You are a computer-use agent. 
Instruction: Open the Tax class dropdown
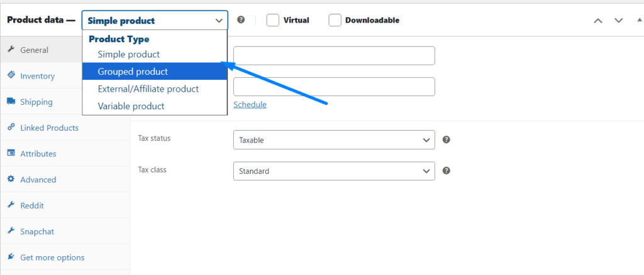pyautogui.click(x=334, y=171)
